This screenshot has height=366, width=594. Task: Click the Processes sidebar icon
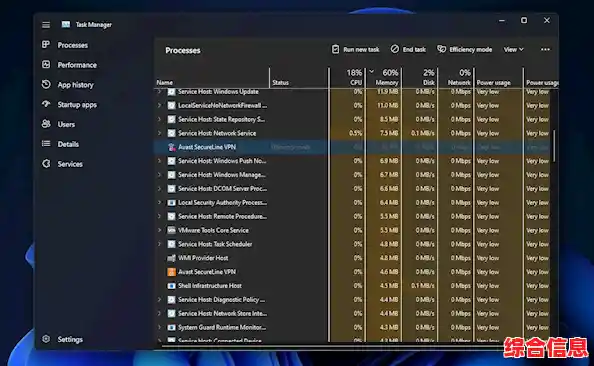pyautogui.click(x=46, y=45)
